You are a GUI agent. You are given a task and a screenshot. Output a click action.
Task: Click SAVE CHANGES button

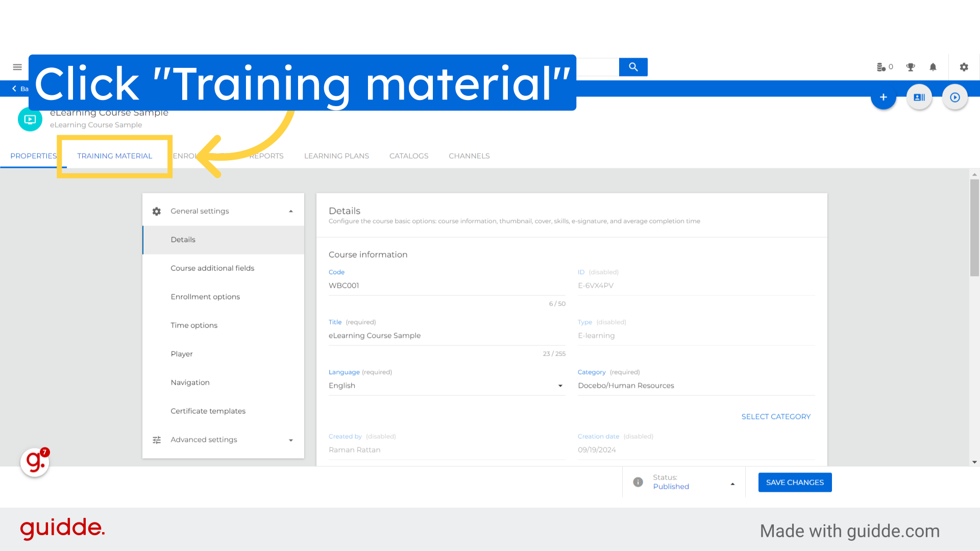pos(795,482)
